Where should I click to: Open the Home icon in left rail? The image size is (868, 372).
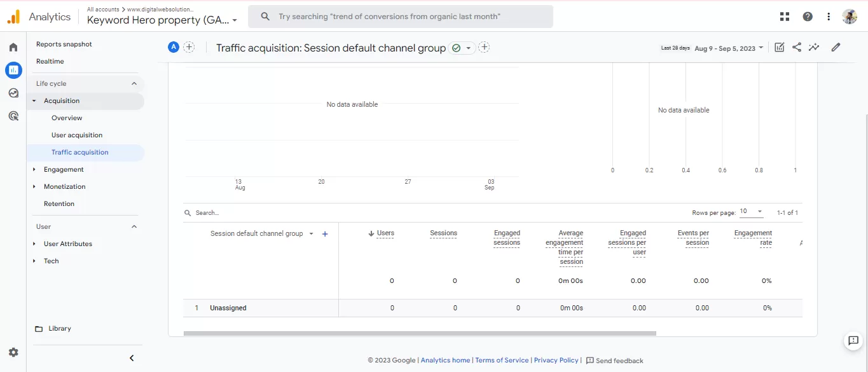pyautogui.click(x=13, y=47)
